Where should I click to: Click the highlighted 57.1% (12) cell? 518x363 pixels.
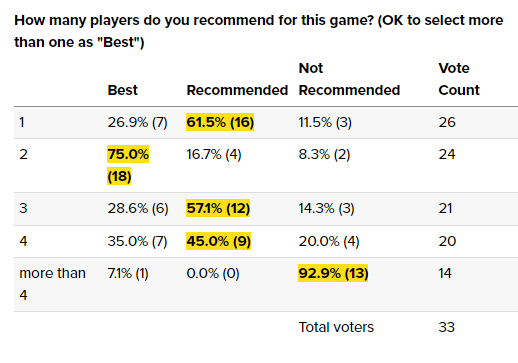(218, 208)
